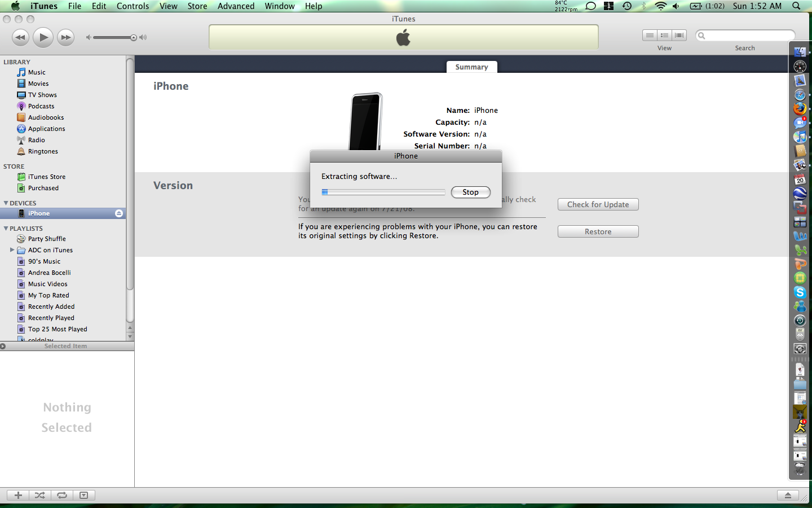The image size is (812, 508).
Task: Collapse the Selected Item artwork pane
Action: (x=3, y=346)
